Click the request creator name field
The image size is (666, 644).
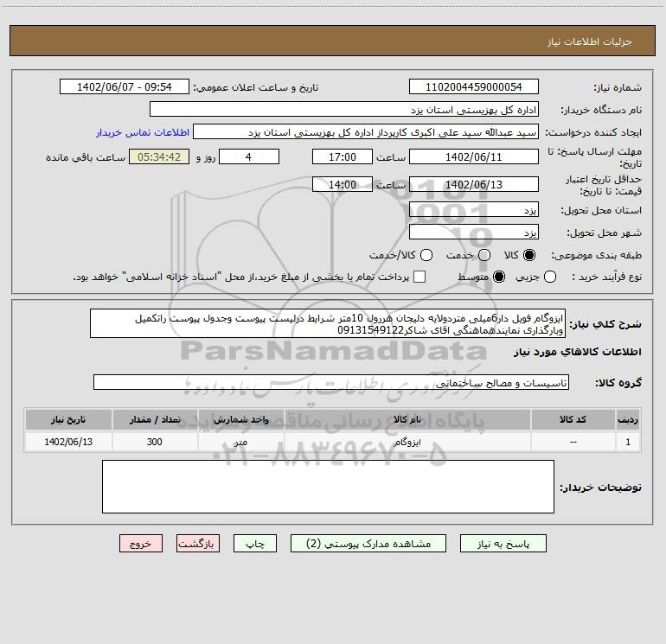366,132
